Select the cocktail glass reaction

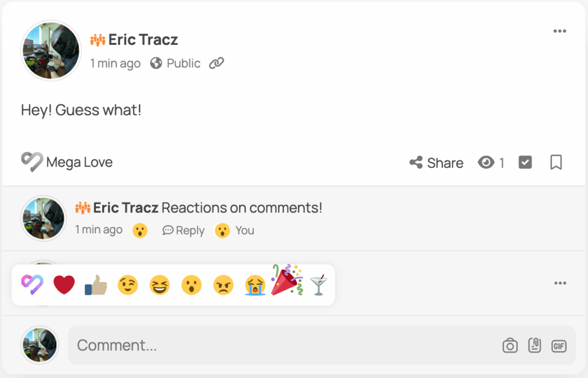point(319,285)
